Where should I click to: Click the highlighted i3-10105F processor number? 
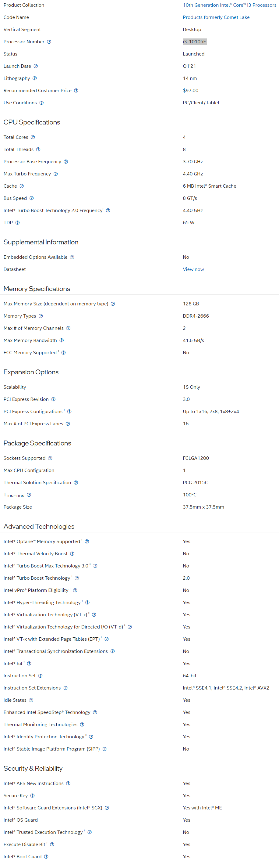tap(195, 42)
